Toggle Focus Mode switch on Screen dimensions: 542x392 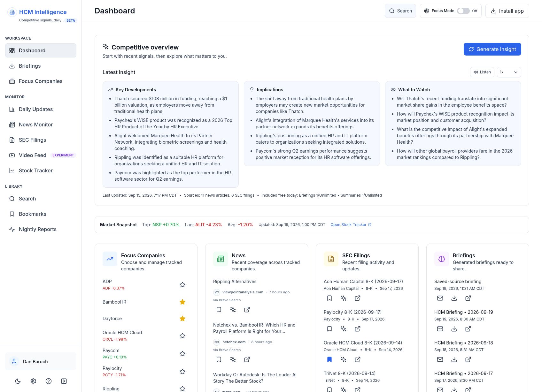(463, 11)
